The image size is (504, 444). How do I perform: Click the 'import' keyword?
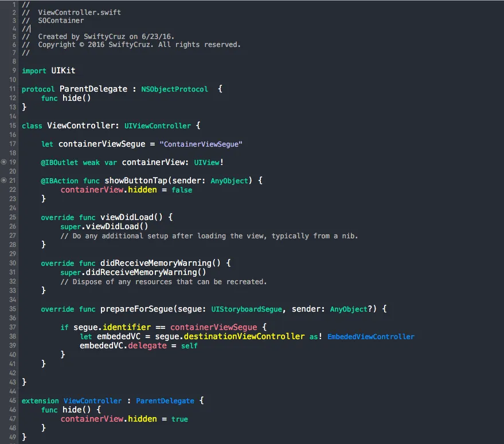pos(34,70)
